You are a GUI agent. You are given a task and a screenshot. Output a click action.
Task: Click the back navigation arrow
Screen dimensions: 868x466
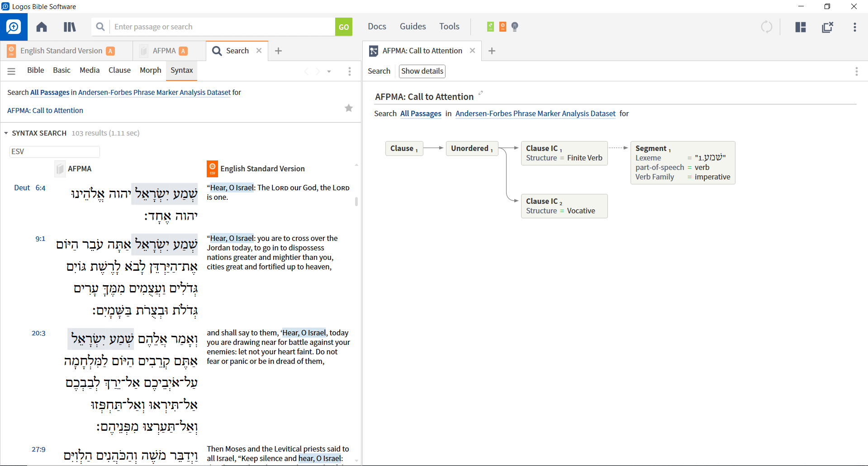click(x=306, y=71)
